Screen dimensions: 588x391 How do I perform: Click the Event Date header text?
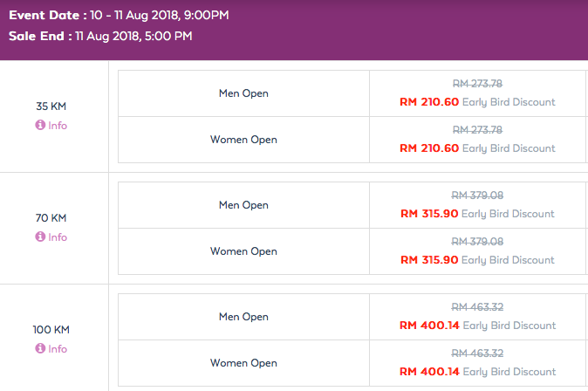pos(119,15)
